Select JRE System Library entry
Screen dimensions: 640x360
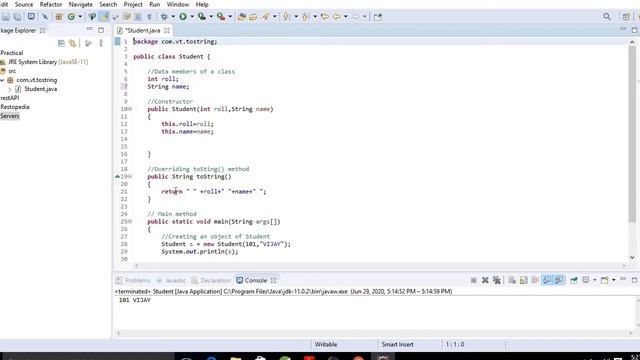(44, 62)
